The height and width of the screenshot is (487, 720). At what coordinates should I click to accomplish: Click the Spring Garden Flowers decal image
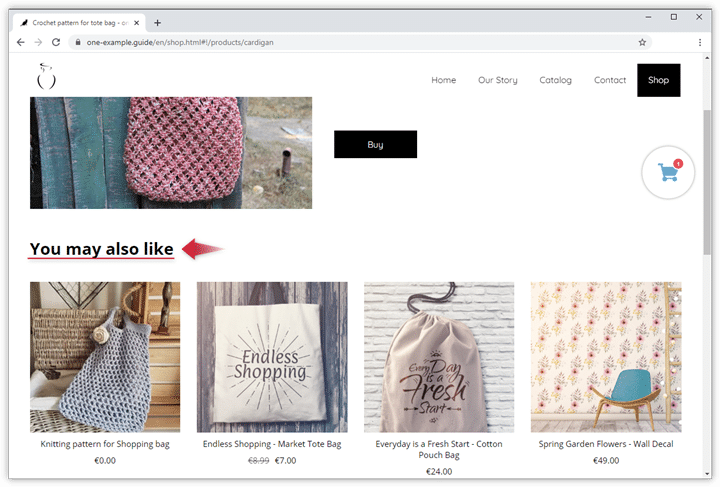tap(606, 356)
